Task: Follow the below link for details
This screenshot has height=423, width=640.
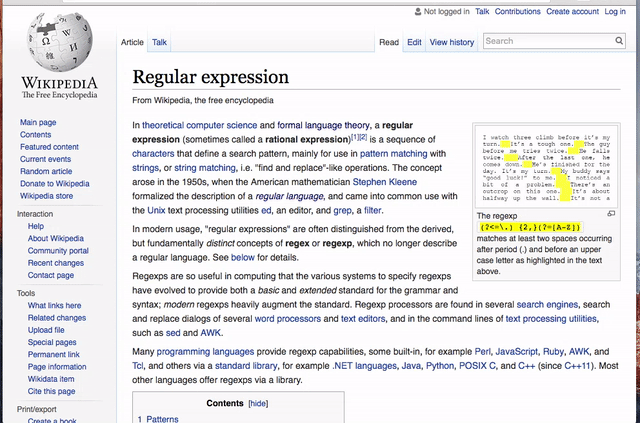Action: (x=242, y=257)
